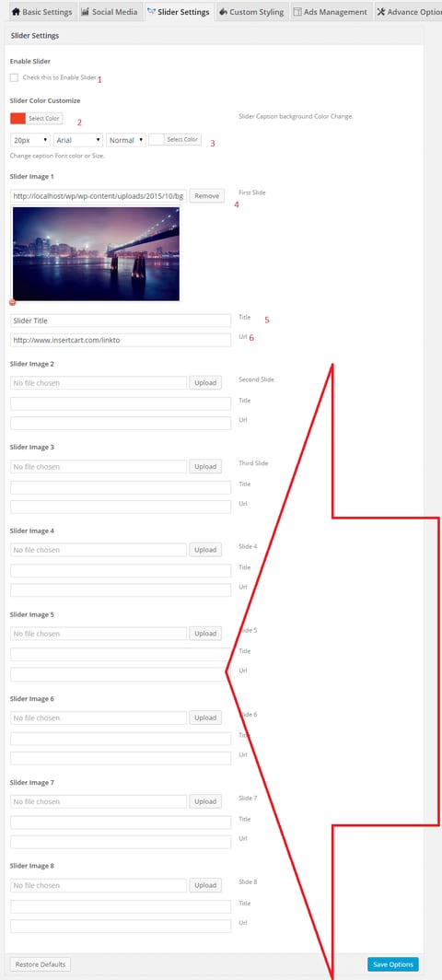442x980 pixels.
Task: Click the bridge slide preview thumbnail
Action: 96,253
